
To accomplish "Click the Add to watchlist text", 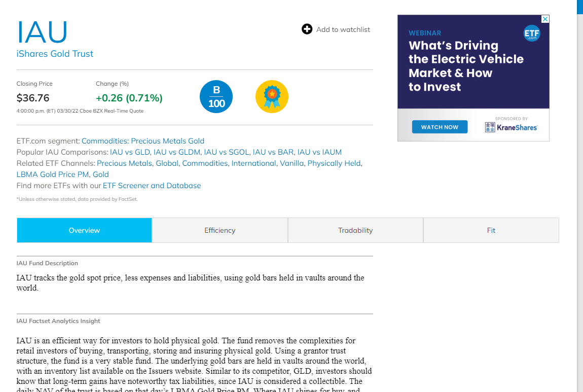I will [x=343, y=29].
